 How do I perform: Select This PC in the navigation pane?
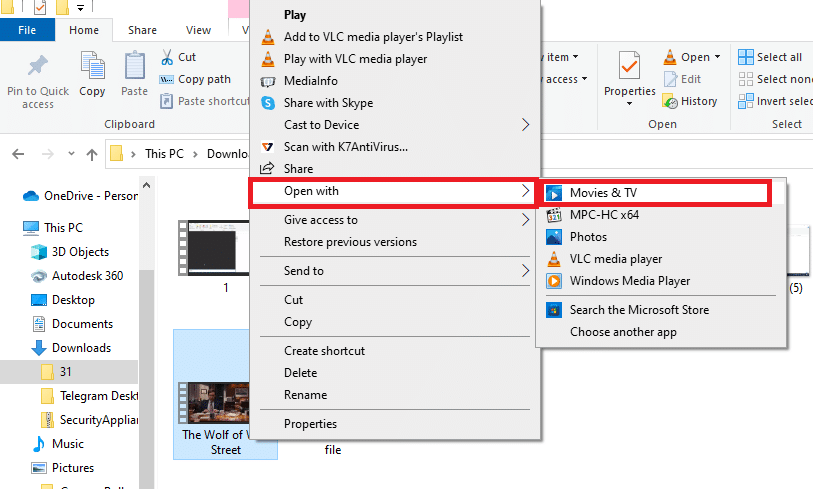pos(52,228)
